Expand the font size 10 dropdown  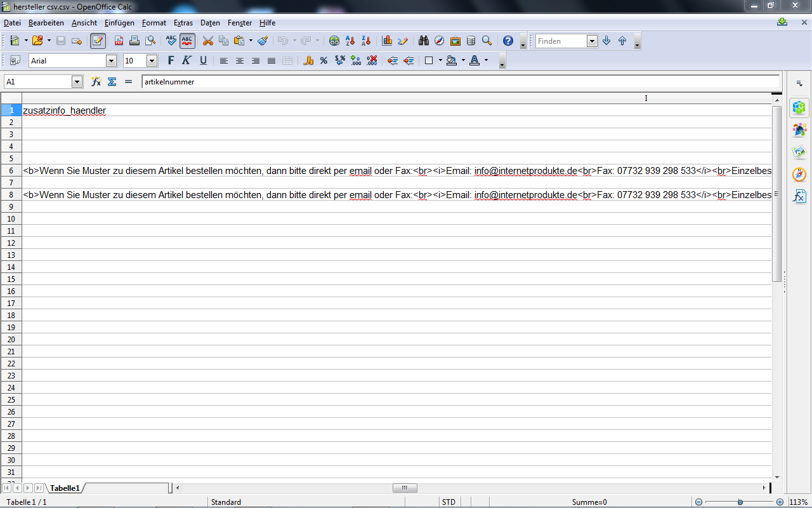152,61
